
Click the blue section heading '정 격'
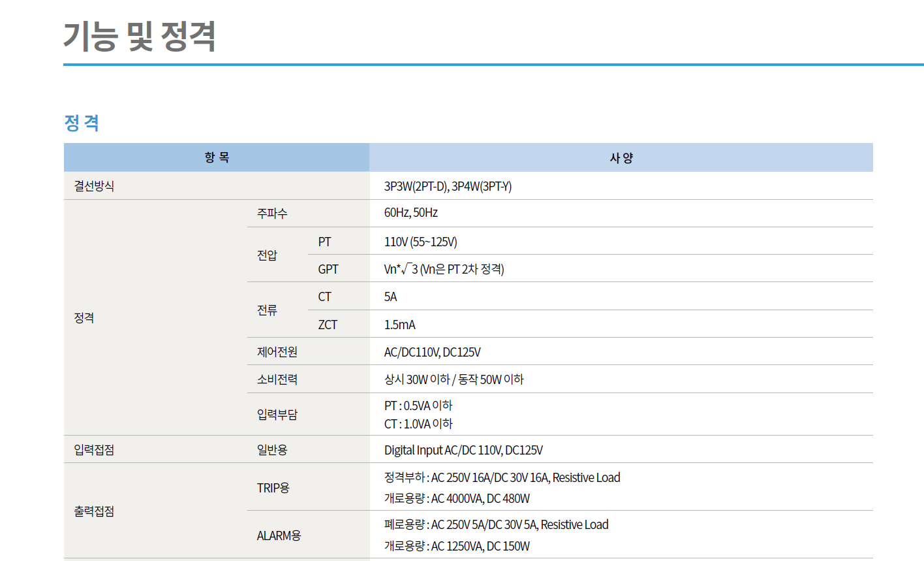point(82,123)
